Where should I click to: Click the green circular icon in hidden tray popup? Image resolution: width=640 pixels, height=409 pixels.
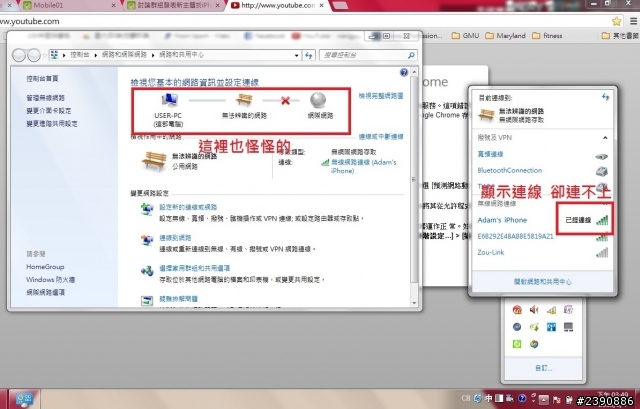[517, 344]
